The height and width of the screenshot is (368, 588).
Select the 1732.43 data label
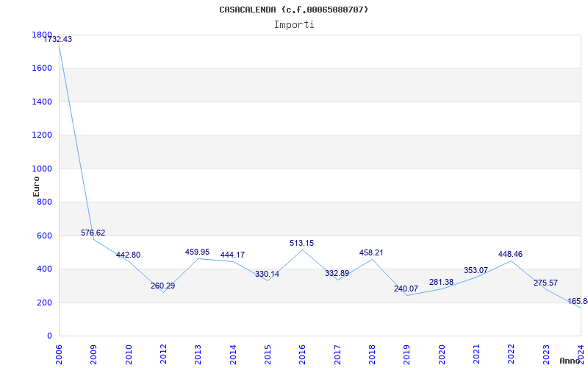(x=58, y=40)
